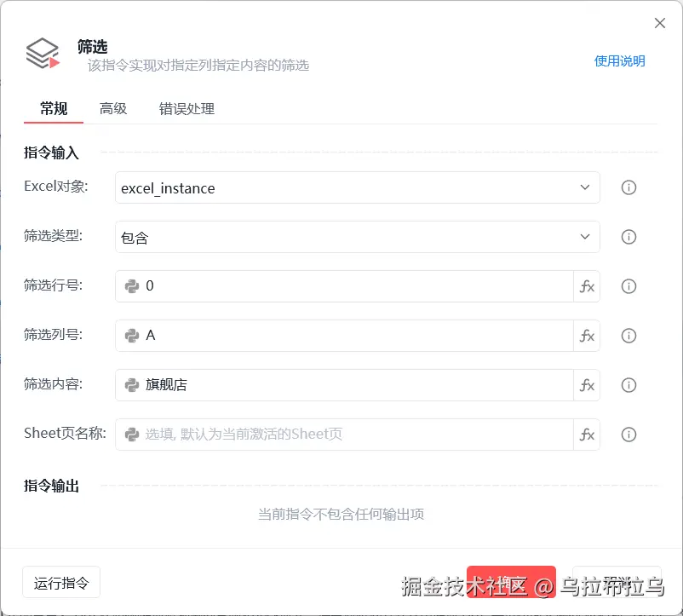Open the 使用说明 help link
Image resolution: width=683 pixels, height=616 pixels.
(619, 61)
